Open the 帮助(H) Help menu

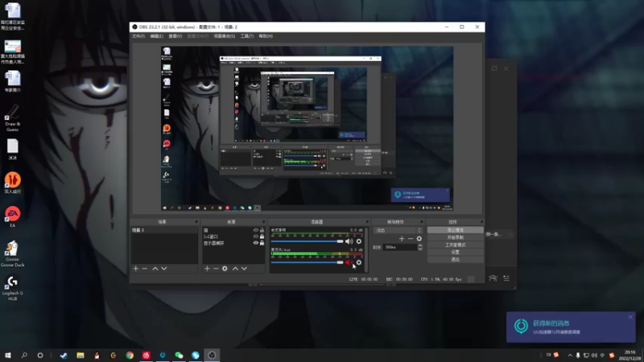click(266, 36)
